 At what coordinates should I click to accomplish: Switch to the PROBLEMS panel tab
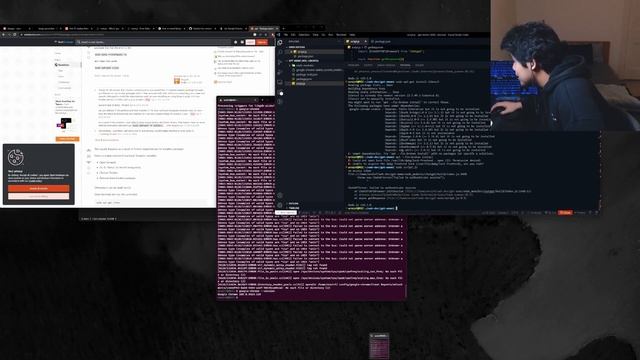[353, 65]
